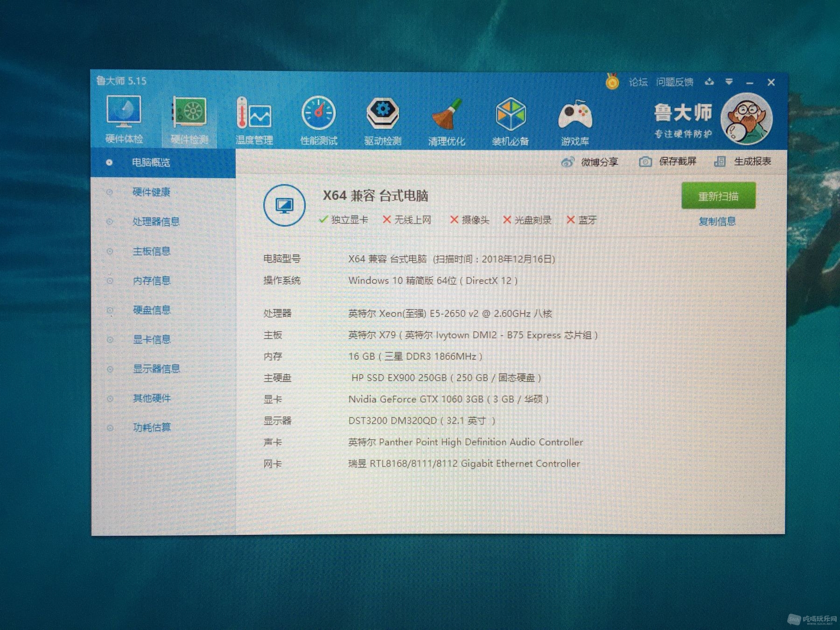Open the title bar dropdown menu arrow
Screen dimensions: 840x630
click(729, 82)
